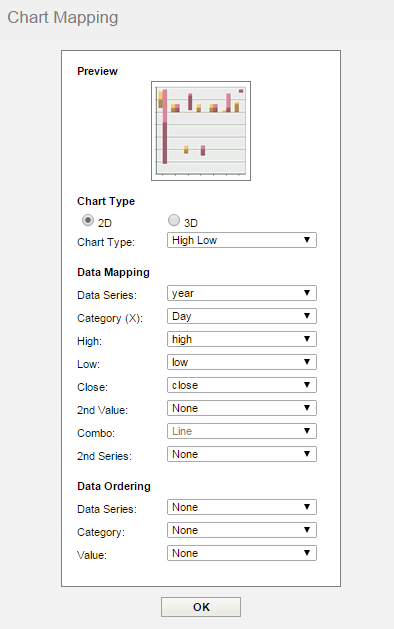Click the Preview section heading
The height and width of the screenshot is (629, 394).
(97, 71)
